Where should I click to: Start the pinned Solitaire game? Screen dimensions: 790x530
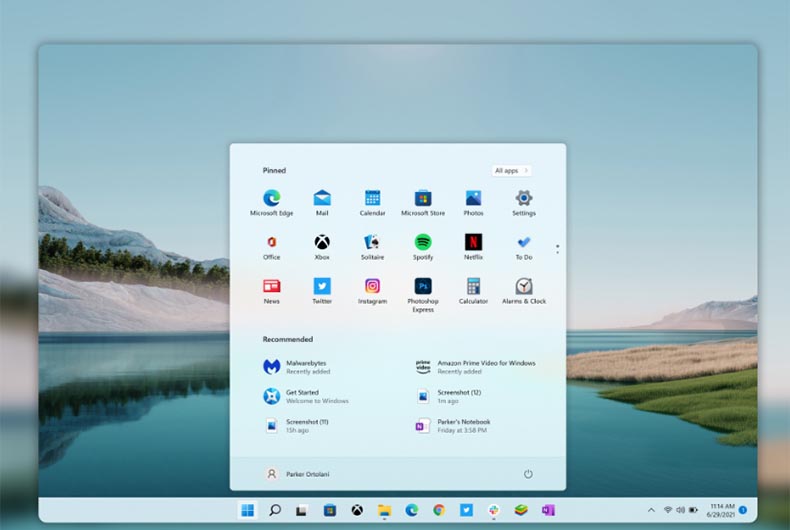[372, 246]
